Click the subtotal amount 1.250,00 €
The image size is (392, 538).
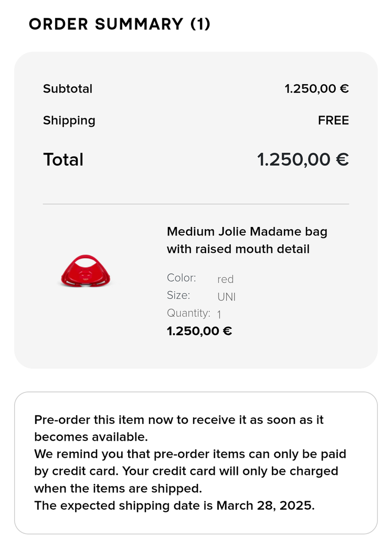click(316, 89)
